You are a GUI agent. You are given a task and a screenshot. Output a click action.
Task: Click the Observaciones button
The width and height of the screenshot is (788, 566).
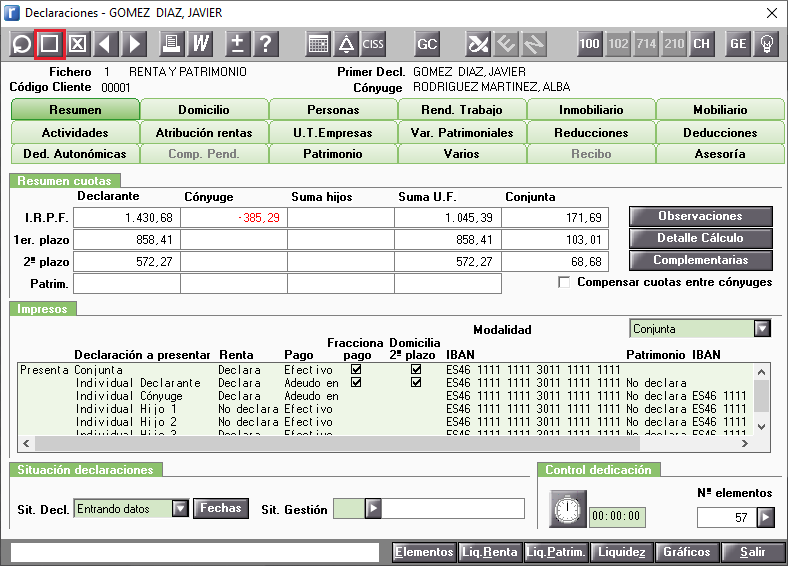tap(701, 216)
